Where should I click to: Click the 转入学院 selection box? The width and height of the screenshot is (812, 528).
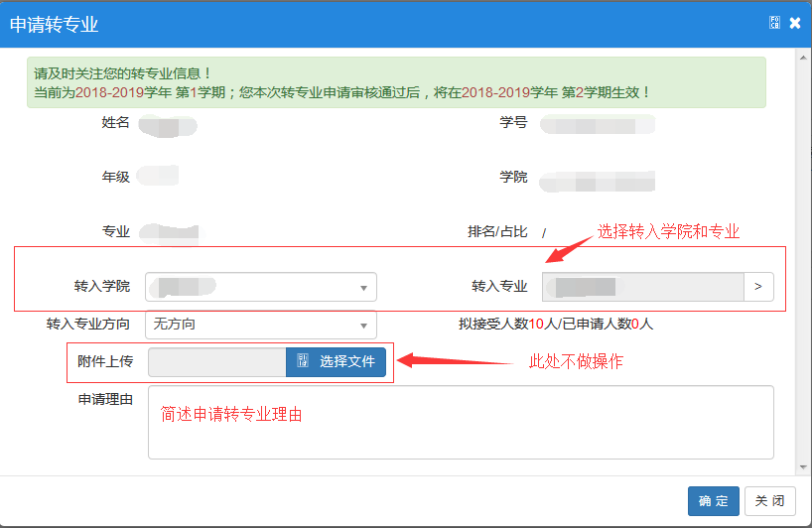tap(253, 287)
